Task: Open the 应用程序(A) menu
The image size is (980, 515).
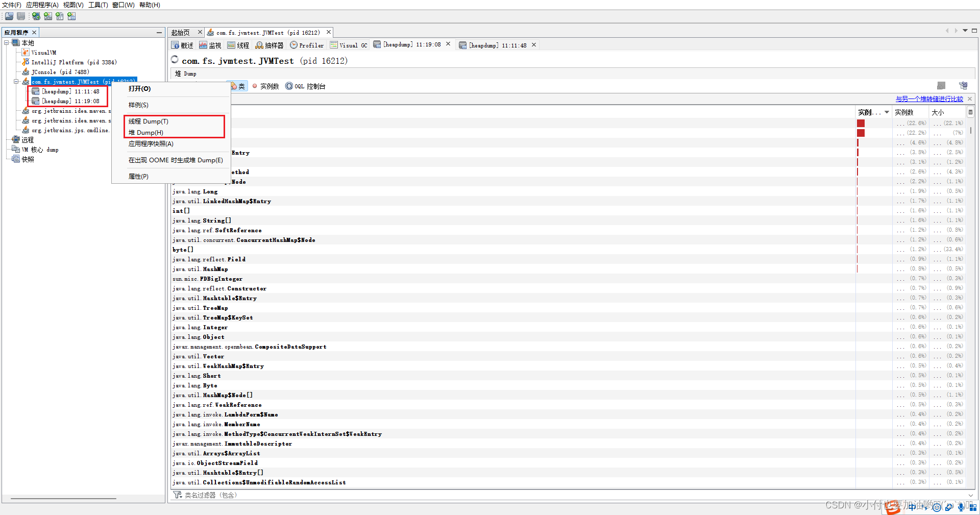Action: 42,5
